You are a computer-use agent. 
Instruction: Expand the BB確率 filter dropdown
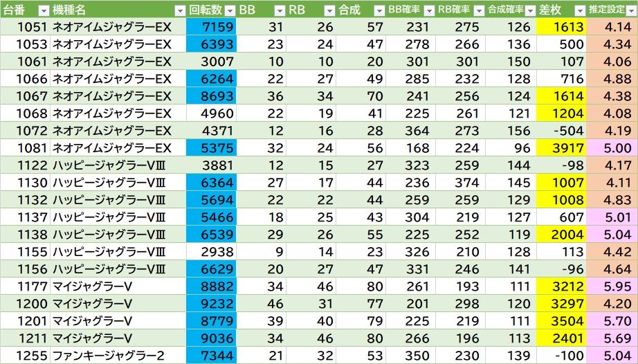pos(428,10)
